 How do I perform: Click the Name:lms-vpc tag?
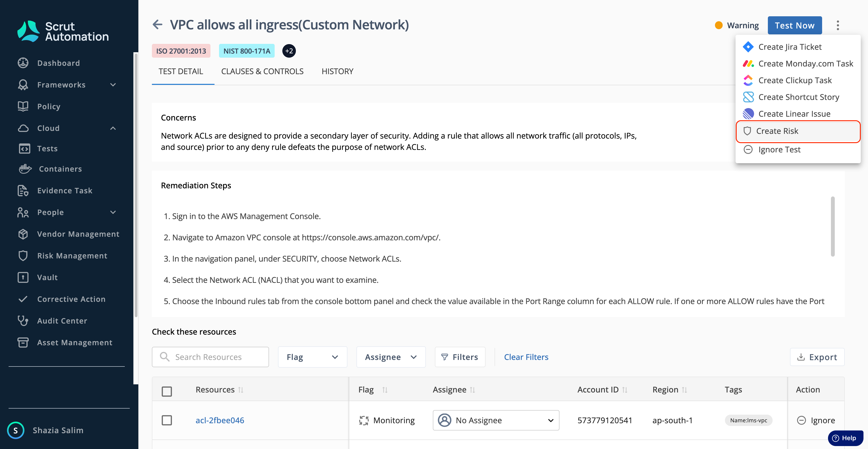(x=748, y=420)
